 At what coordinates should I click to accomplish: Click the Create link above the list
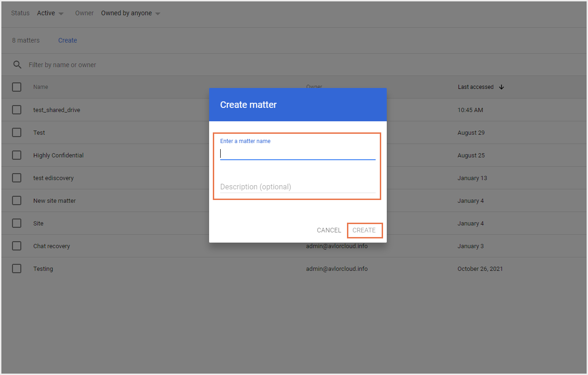68,40
